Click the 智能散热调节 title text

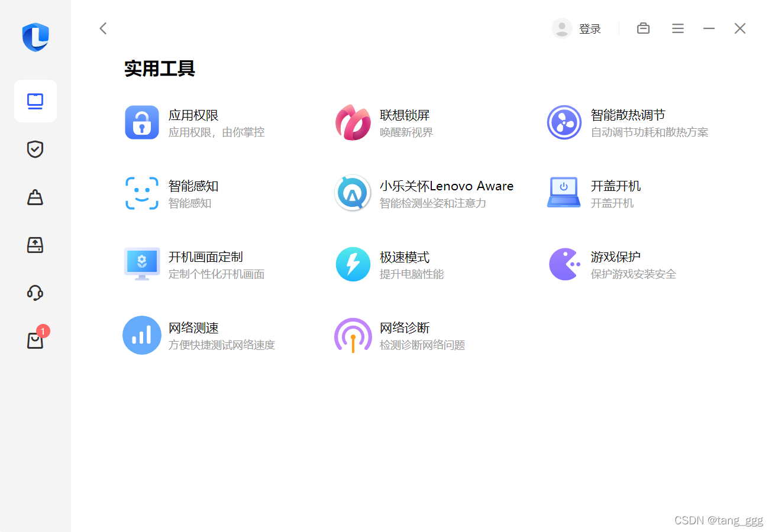(x=628, y=115)
